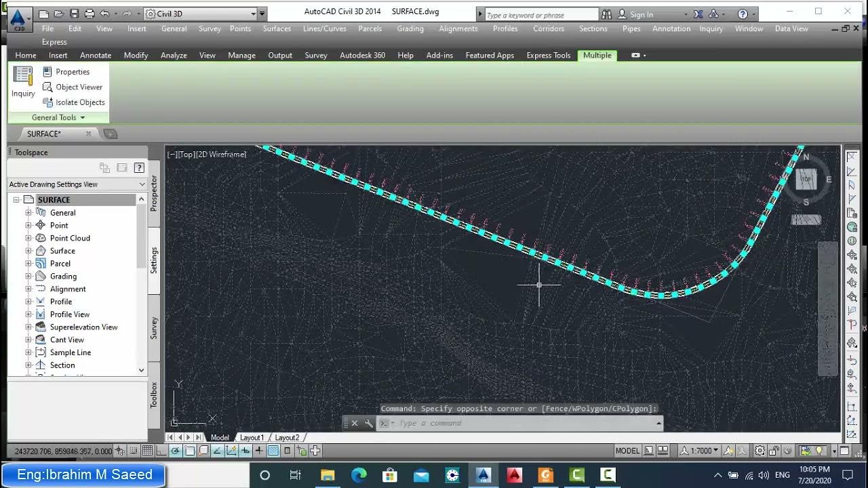
Task: Select the Cant View tree item
Action: [66, 340]
